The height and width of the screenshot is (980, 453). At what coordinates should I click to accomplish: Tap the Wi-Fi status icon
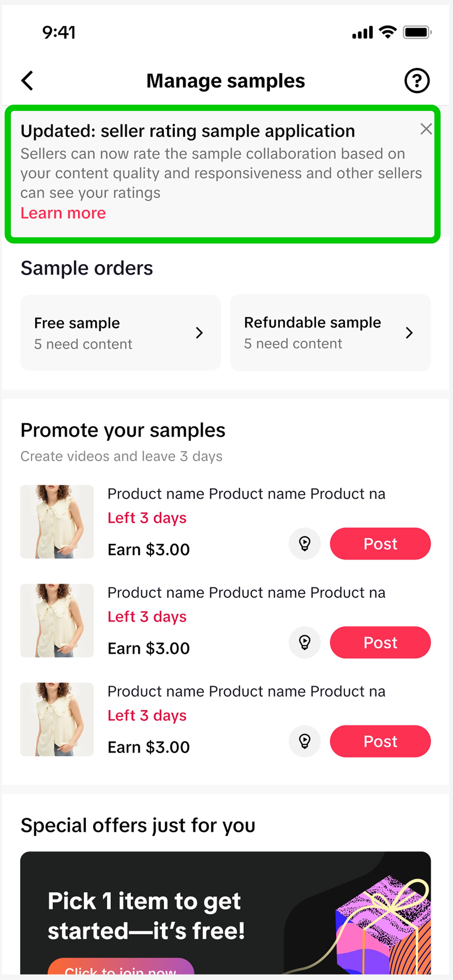388,32
